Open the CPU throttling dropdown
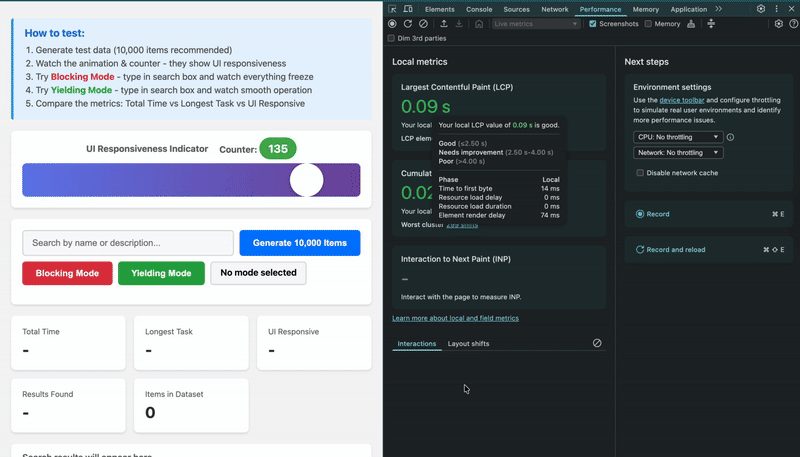The width and height of the screenshot is (800, 457). coord(677,137)
